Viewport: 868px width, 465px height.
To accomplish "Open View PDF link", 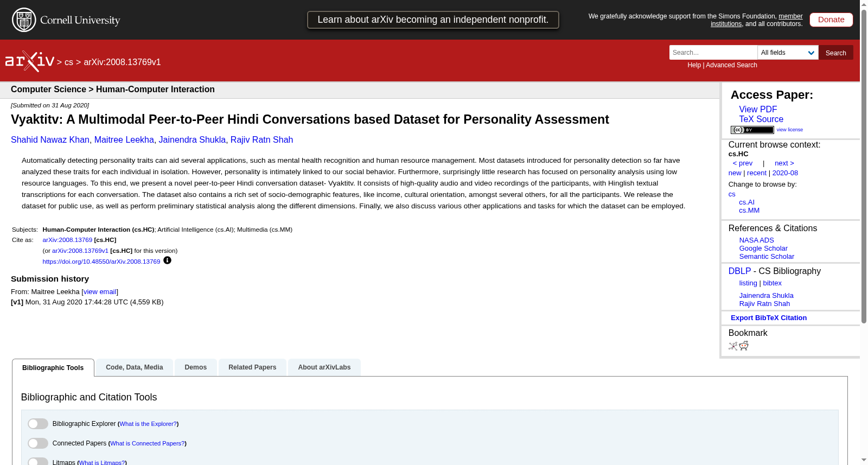I will click(758, 109).
